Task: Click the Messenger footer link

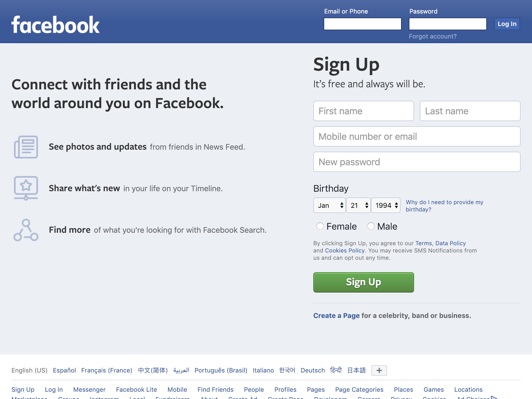Action: point(89,389)
